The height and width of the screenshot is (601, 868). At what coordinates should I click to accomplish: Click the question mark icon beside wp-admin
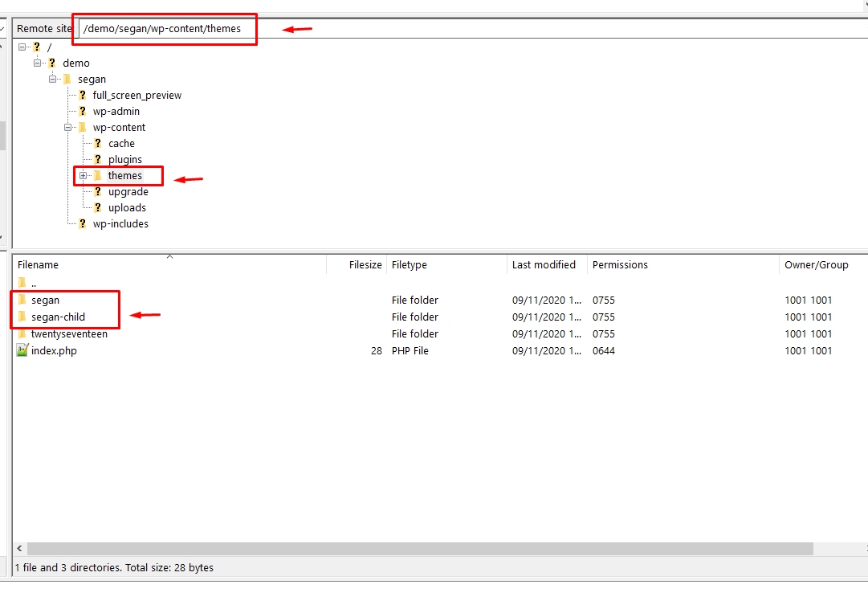pos(84,111)
